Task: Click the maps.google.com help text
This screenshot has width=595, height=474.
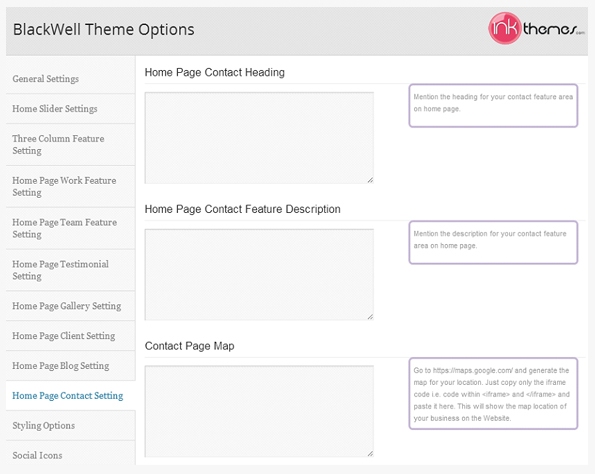Action: (x=492, y=394)
